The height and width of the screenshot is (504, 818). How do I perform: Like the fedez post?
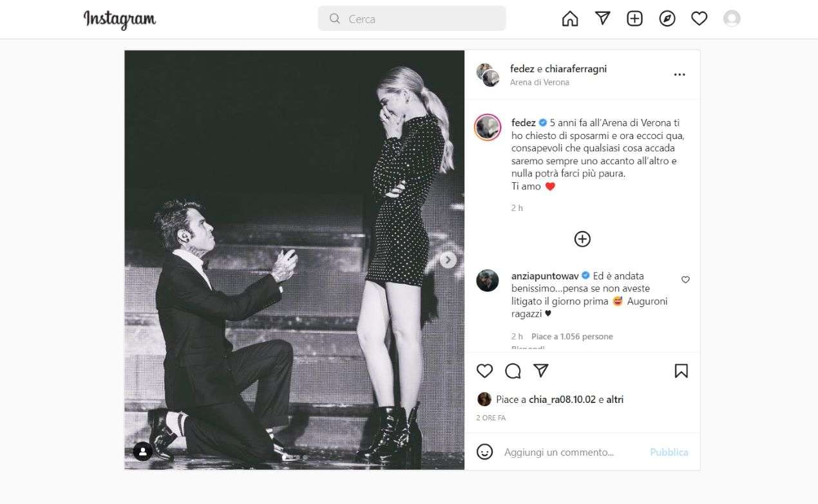coord(484,371)
